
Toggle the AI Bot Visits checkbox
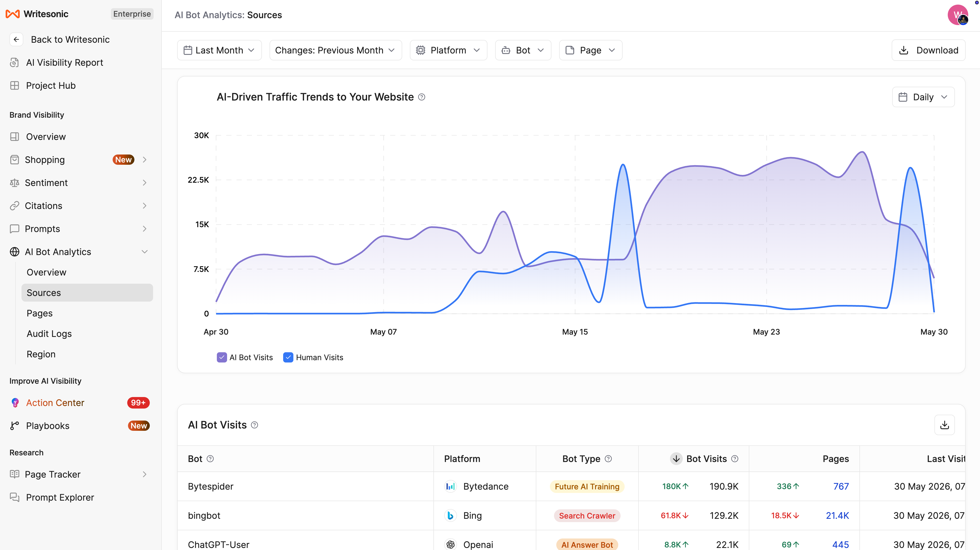pos(221,357)
